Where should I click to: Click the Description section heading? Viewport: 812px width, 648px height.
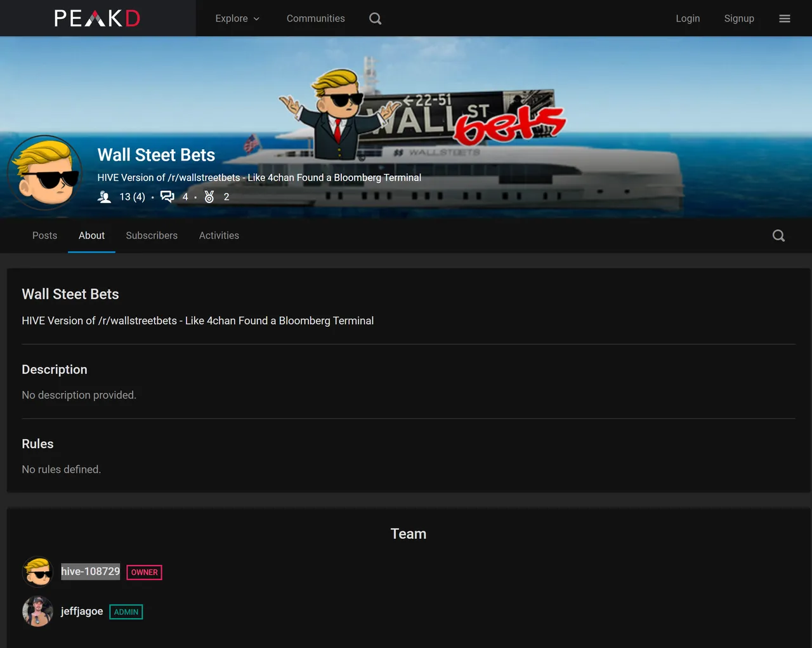[55, 369]
